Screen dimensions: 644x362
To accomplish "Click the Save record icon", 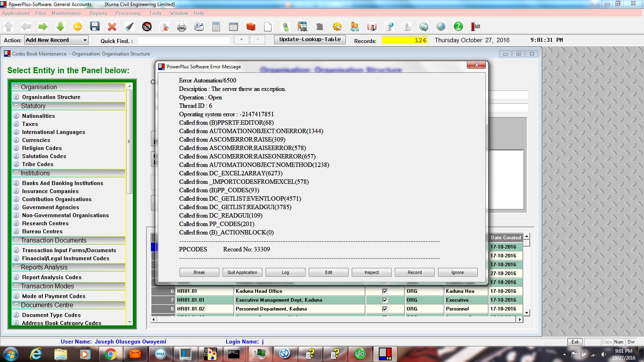I will point(96,27).
